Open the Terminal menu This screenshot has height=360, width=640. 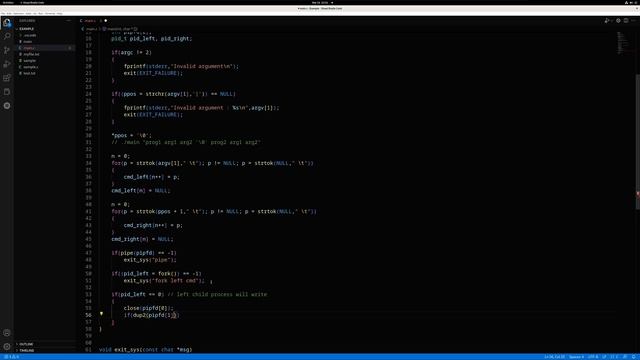pyautogui.click(x=50, y=13)
